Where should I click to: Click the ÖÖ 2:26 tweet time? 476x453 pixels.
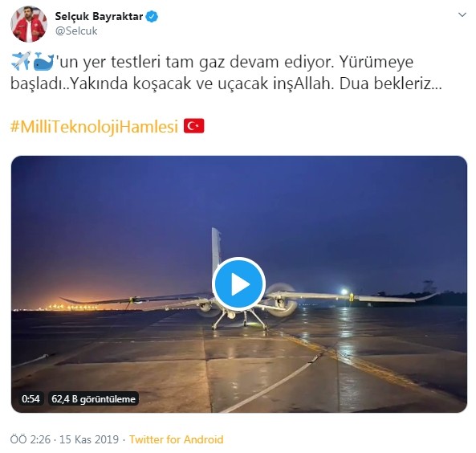coord(31,439)
